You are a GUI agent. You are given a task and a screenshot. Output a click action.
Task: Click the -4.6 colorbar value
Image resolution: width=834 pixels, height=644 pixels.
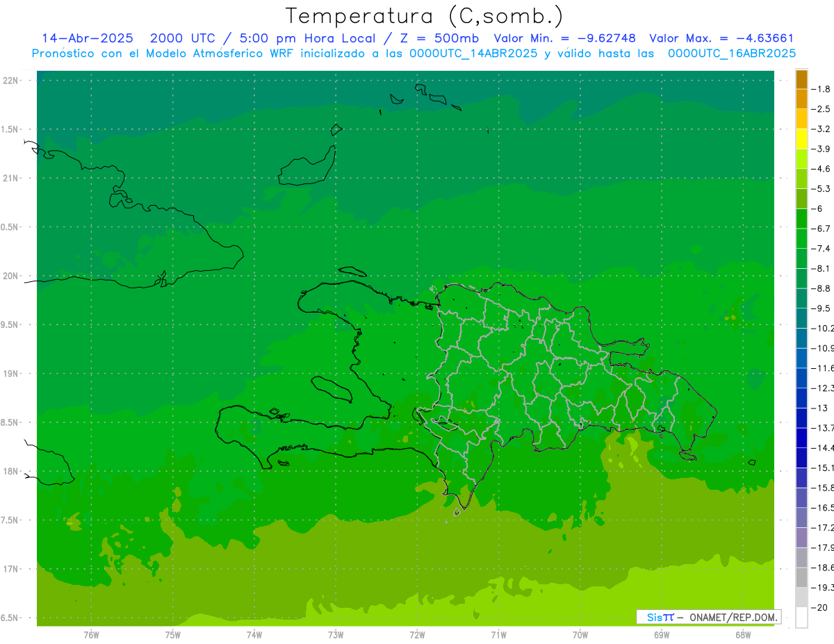click(821, 169)
